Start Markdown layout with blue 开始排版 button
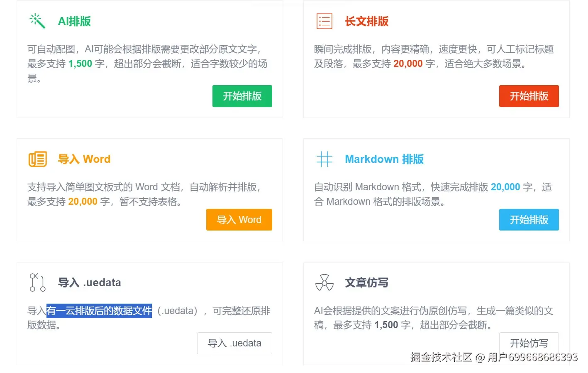 pos(529,220)
